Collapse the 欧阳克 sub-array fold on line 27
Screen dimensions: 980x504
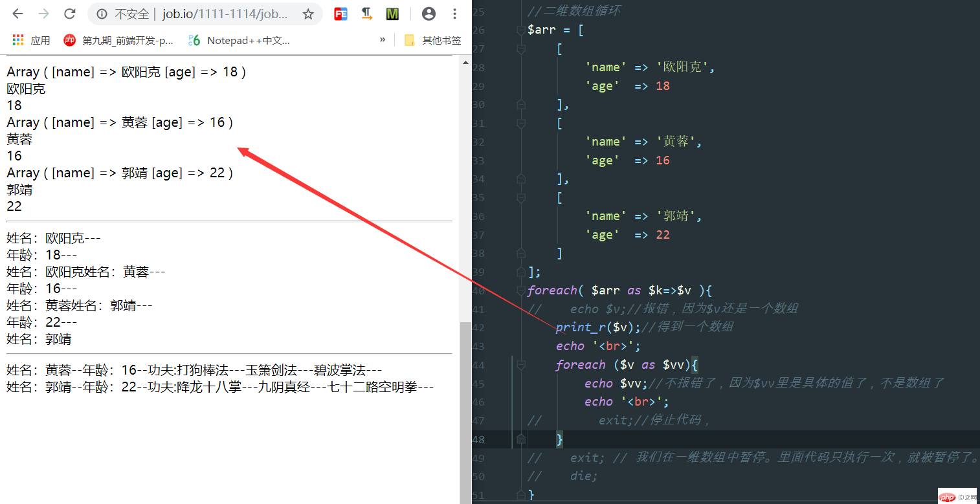520,49
